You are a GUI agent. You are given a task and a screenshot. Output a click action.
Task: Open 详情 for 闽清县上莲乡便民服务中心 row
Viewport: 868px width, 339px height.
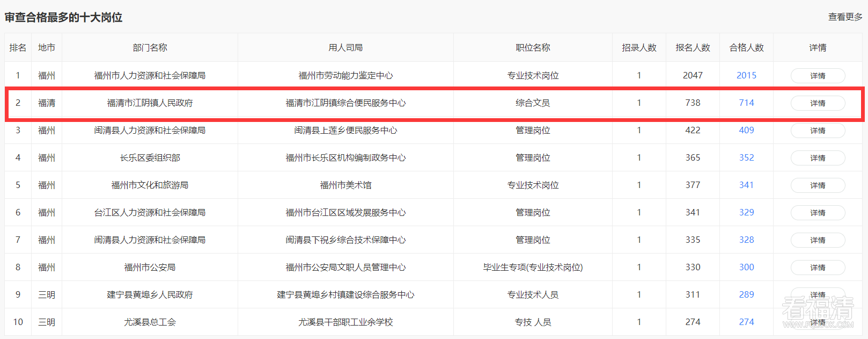818,131
